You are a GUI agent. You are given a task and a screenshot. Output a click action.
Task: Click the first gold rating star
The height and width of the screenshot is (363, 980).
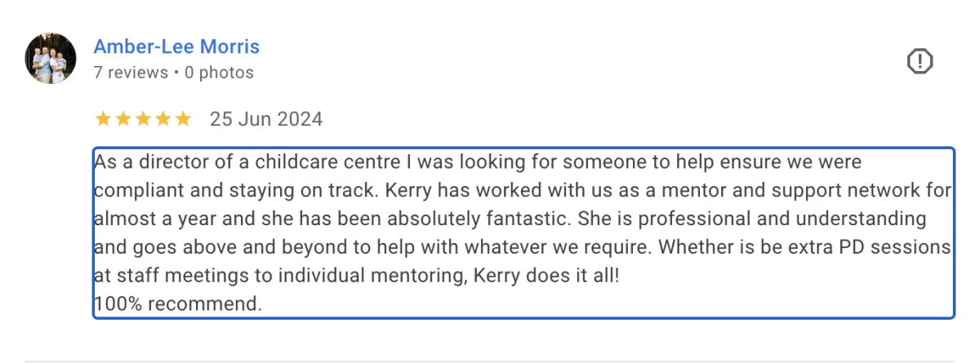[103, 119]
